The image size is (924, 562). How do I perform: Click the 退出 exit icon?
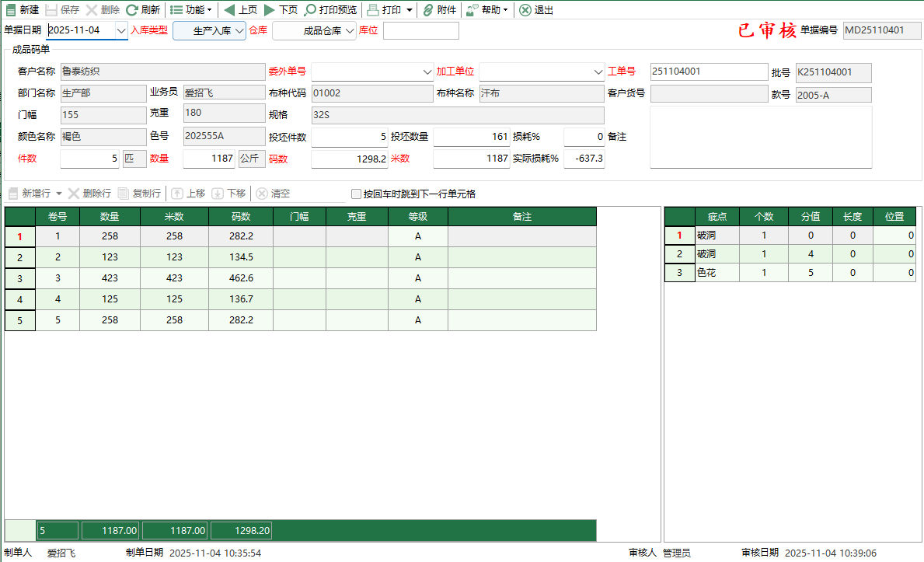click(535, 9)
